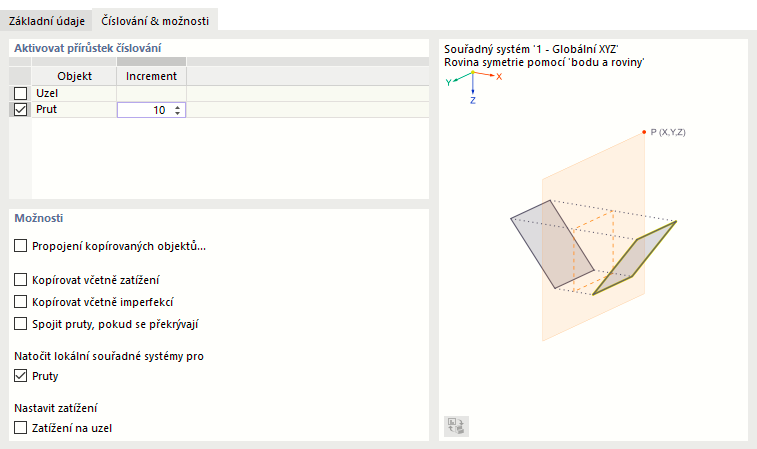Tick Kopírovat včetně zatížení checkbox
The width and height of the screenshot is (757, 449).
pos(21,280)
